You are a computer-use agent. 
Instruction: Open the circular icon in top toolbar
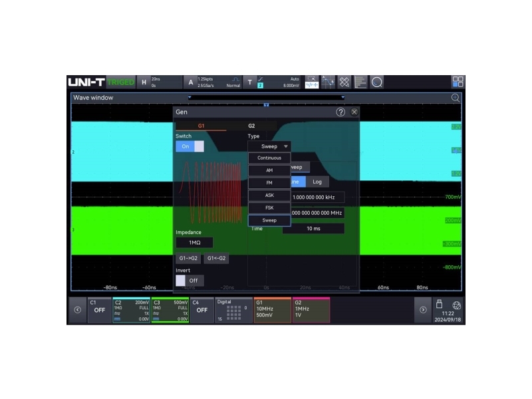point(376,82)
